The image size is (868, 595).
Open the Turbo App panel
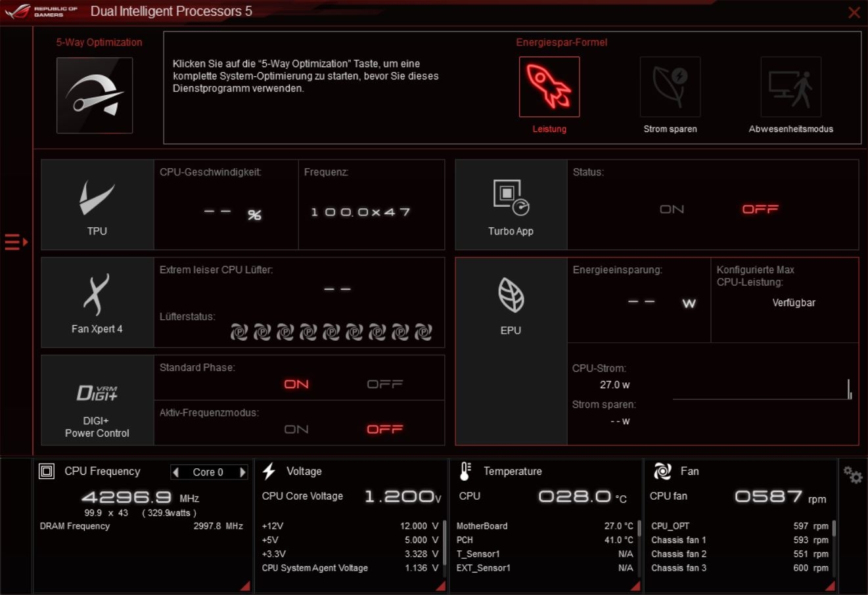pos(511,204)
